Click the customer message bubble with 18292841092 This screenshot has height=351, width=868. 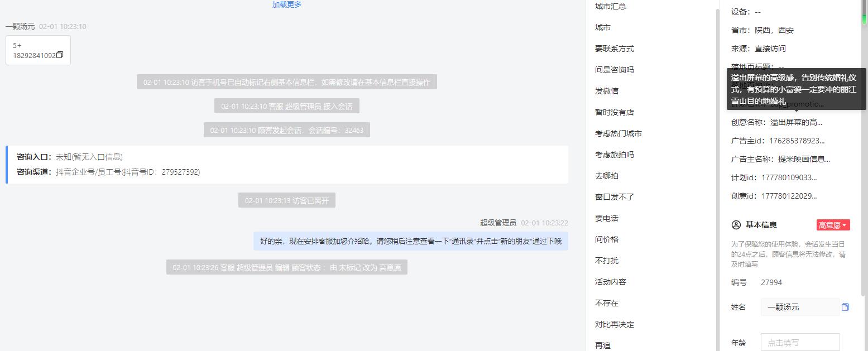[38, 50]
